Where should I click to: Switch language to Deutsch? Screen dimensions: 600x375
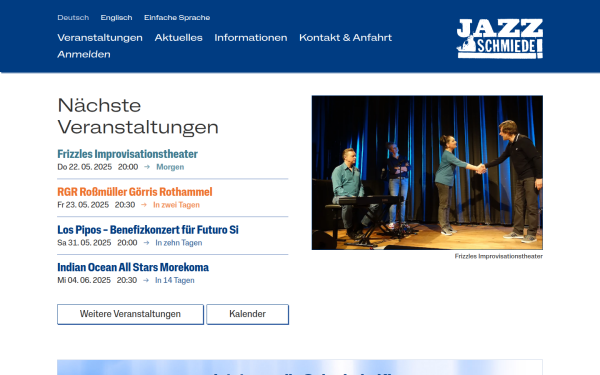[x=73, y=18]
